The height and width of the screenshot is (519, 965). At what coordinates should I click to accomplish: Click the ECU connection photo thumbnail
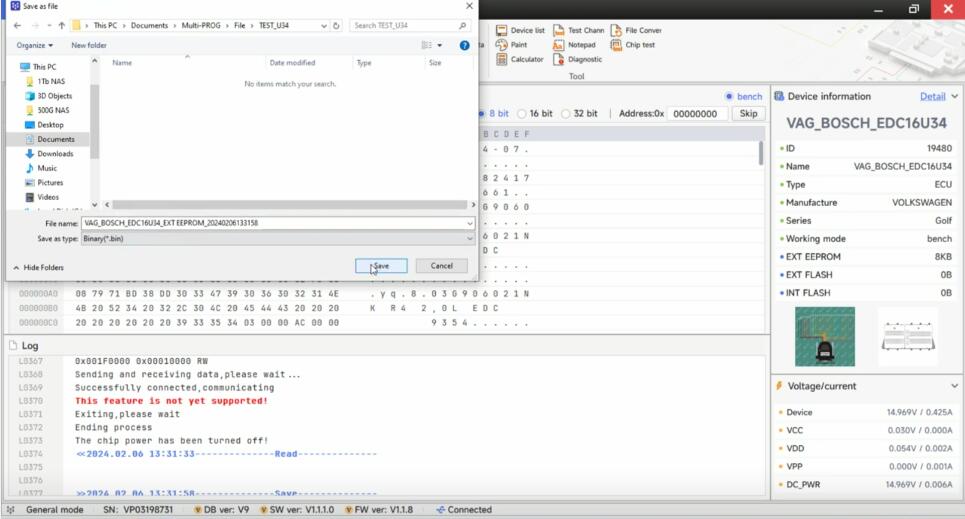825,337
